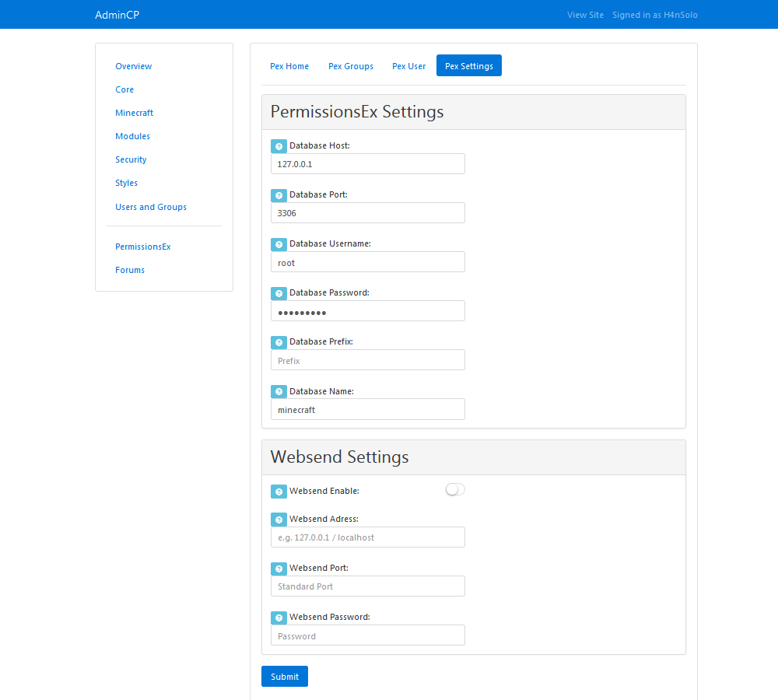The height and width of the screenshot is (700, 778).
Task: Click the help icon beside Websend Enable
Action: [279, 492]
